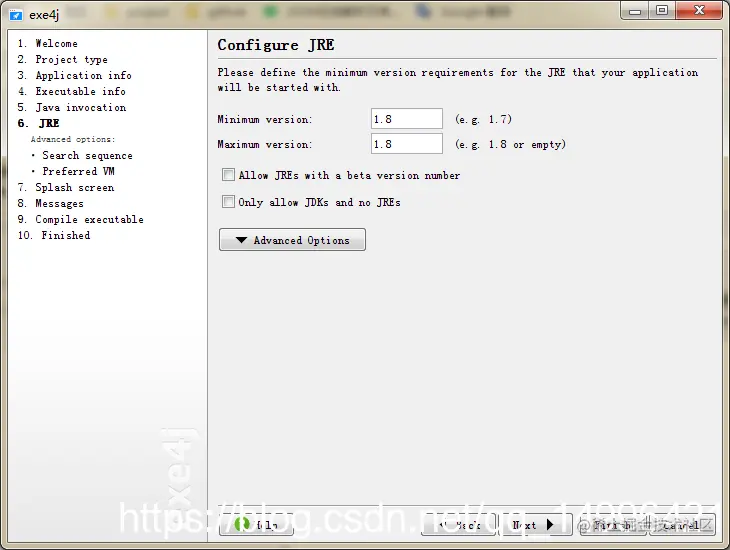
Task: Close the exe4j window
Action: click(x=699, y=11)
